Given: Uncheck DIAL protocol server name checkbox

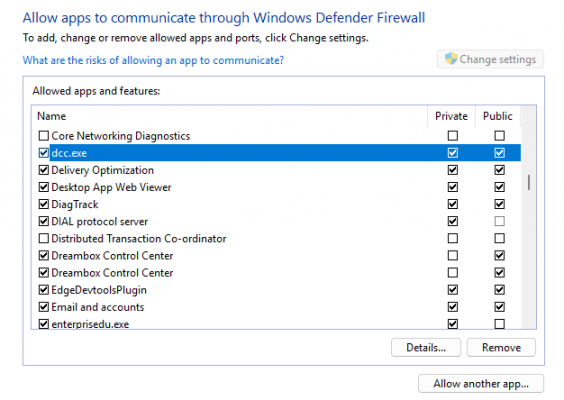Looking at the screenshot, I should (x=44, y=221).
